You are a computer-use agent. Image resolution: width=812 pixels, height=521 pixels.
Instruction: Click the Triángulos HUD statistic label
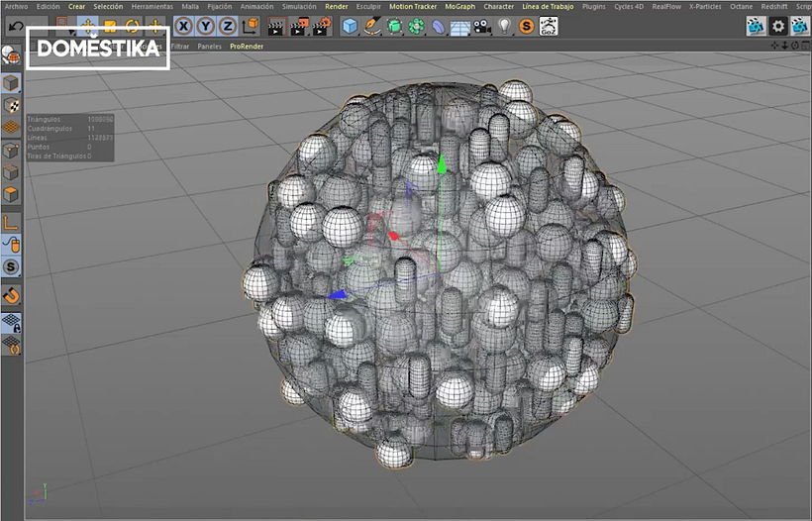(x=44, y=119)
